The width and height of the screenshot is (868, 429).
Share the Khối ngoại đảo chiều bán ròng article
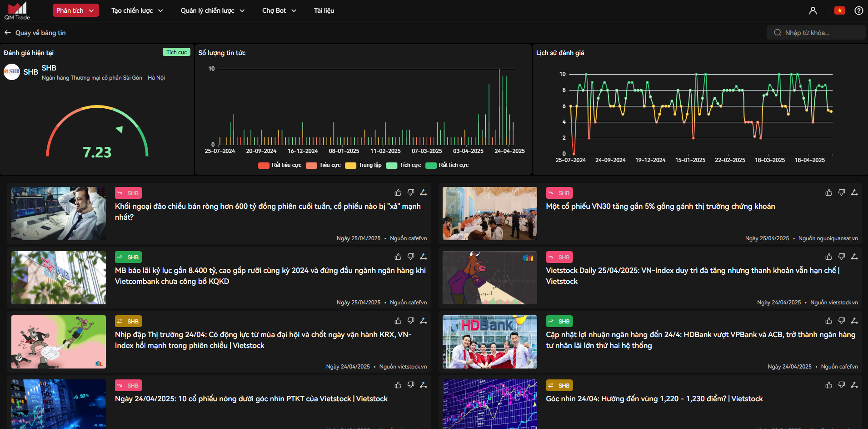[x=424, y=192]
